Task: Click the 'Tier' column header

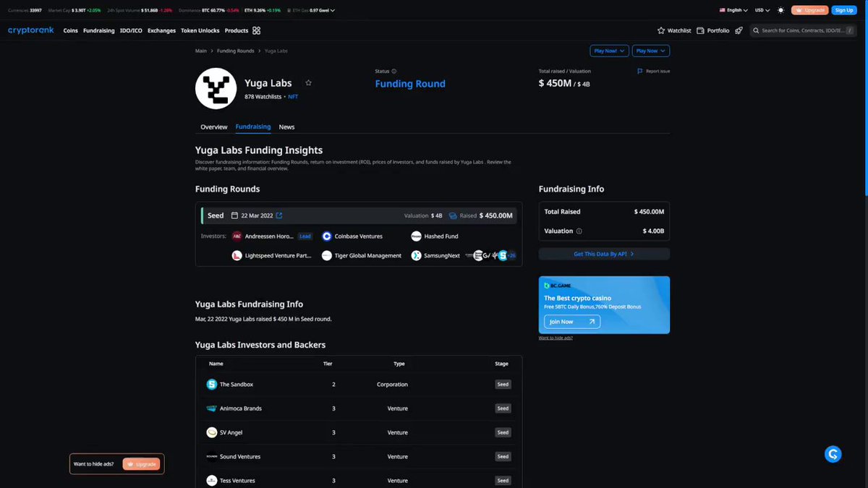Action: (328, 364)
